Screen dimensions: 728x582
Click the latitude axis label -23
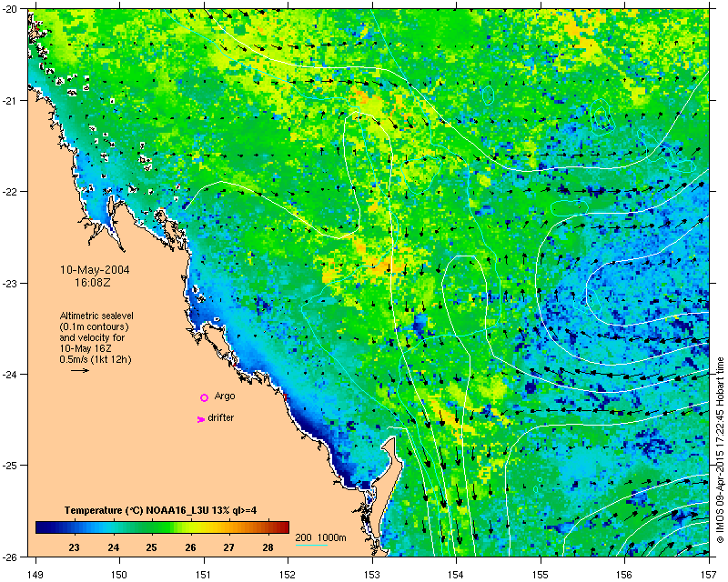click(9, 283)
